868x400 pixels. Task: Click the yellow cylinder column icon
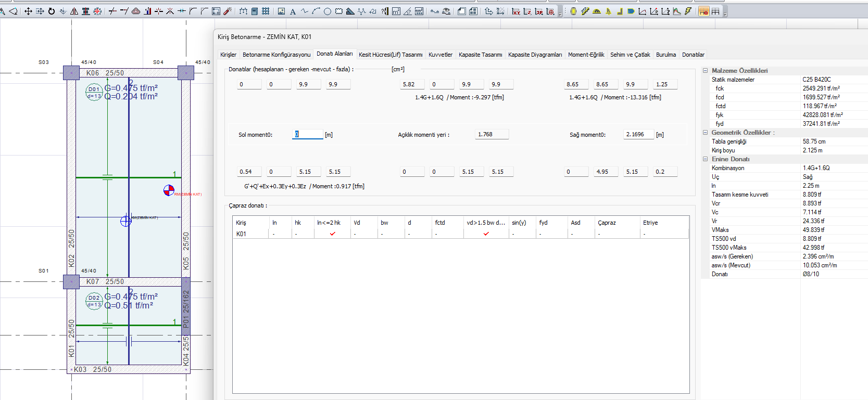pos(573,11)
